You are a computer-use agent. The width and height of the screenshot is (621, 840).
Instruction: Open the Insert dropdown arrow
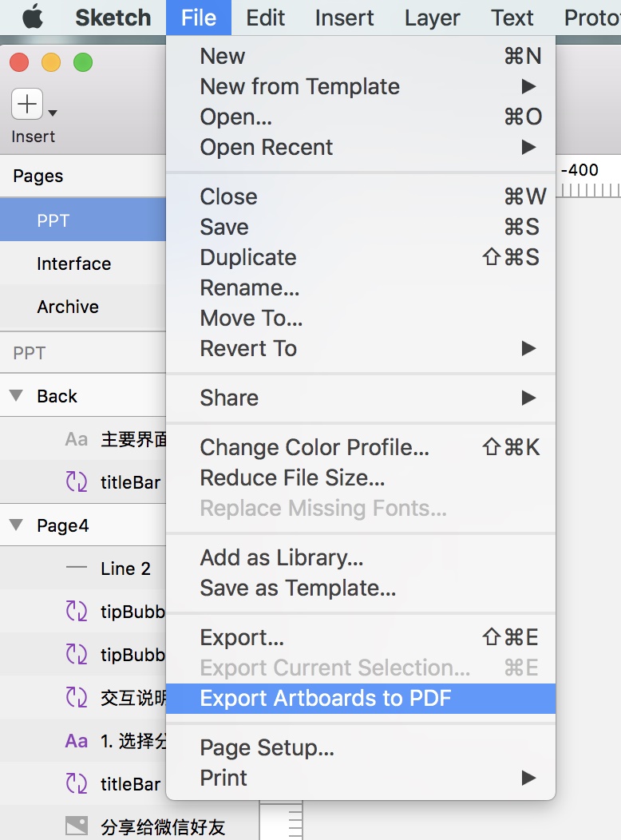coord(53,113)
